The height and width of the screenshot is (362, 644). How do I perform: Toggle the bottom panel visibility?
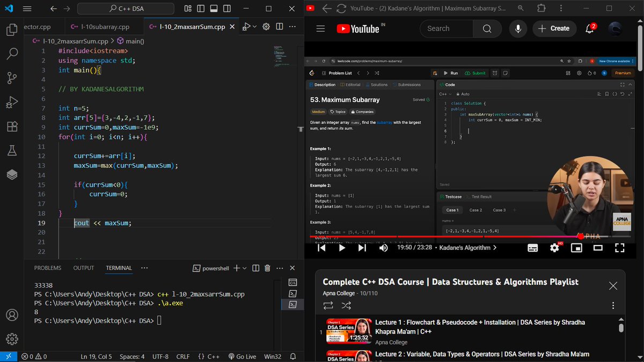point(214,9)
